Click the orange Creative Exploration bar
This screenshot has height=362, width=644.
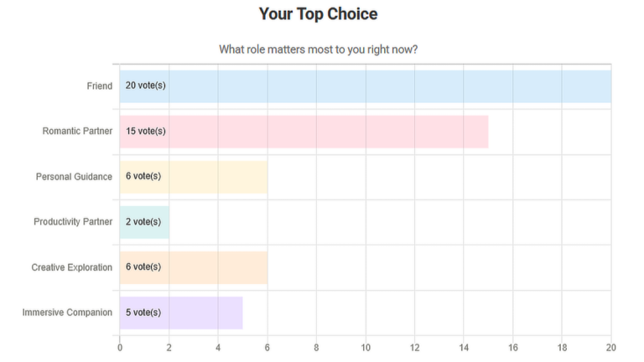click(194, 267)
